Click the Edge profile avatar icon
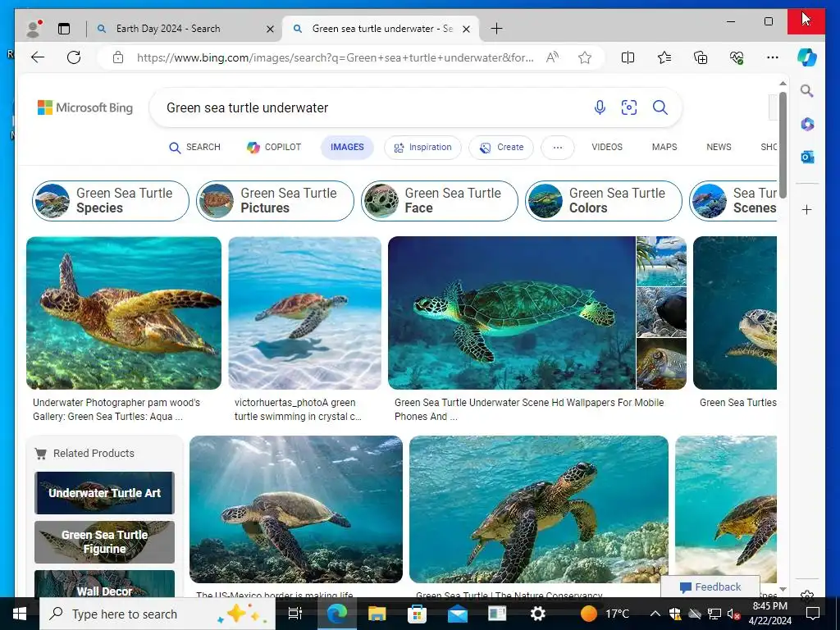The image size is (840, 630). point(34,29)
